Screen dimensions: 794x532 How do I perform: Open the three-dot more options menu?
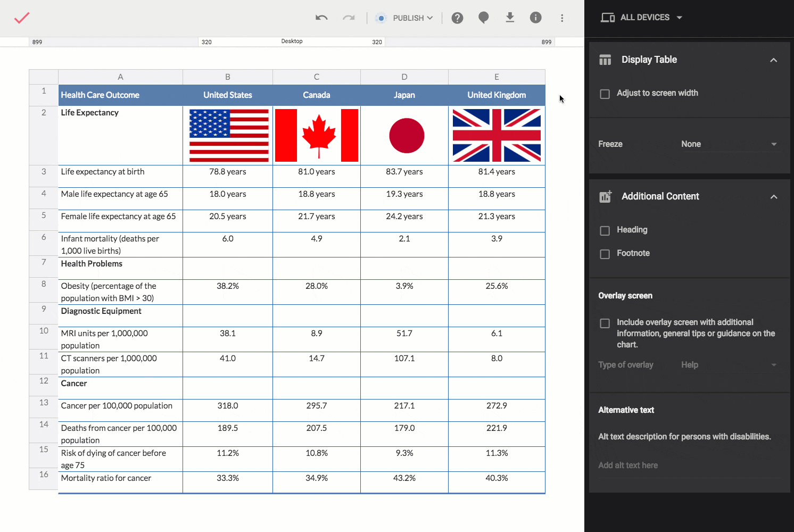click(x=561, y=18)
